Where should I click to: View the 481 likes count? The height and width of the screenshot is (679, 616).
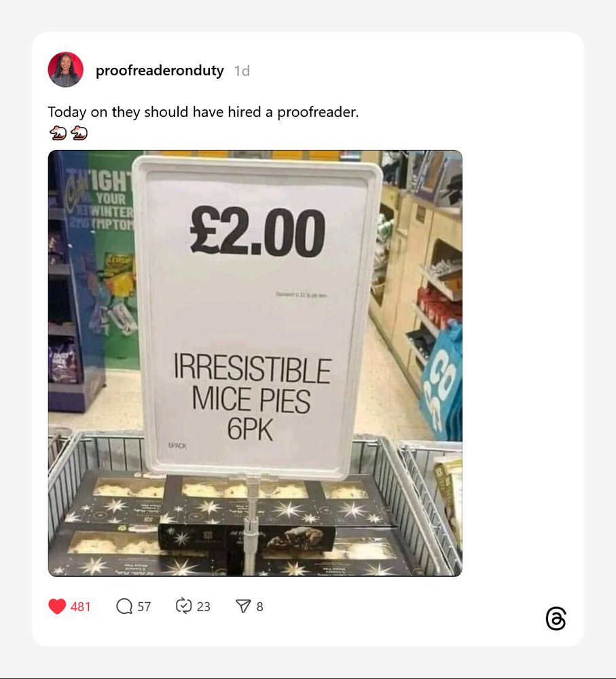point(81,606)
